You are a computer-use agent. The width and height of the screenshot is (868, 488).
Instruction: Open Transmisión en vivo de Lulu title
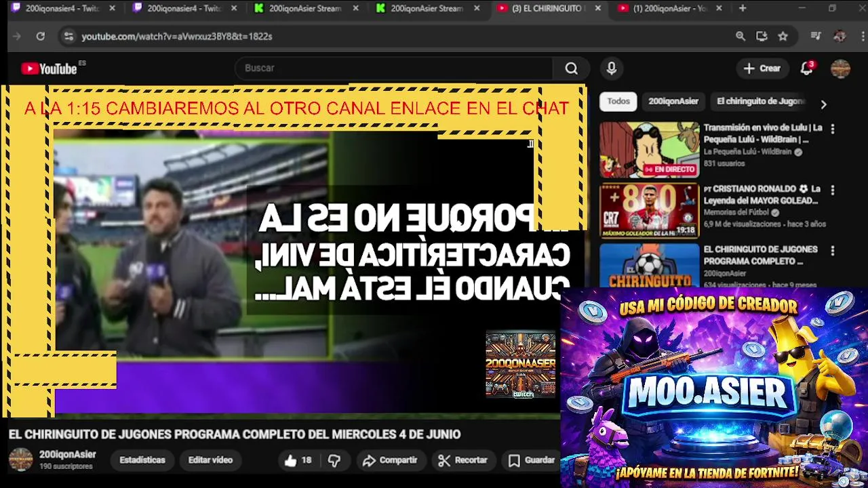pos(763,134)
